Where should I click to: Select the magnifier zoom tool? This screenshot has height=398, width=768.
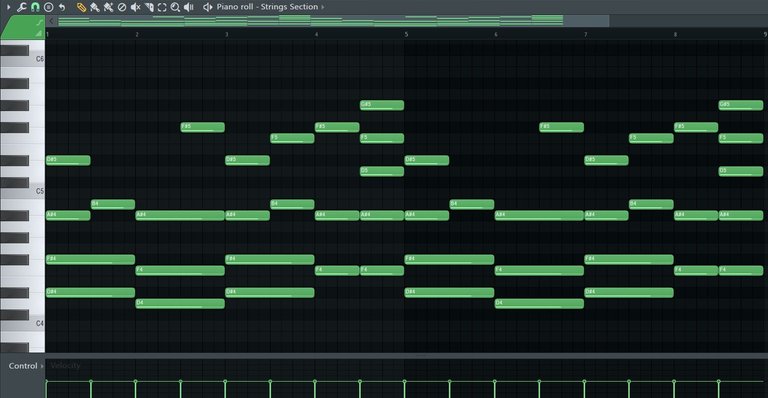[x=175, y=7]
